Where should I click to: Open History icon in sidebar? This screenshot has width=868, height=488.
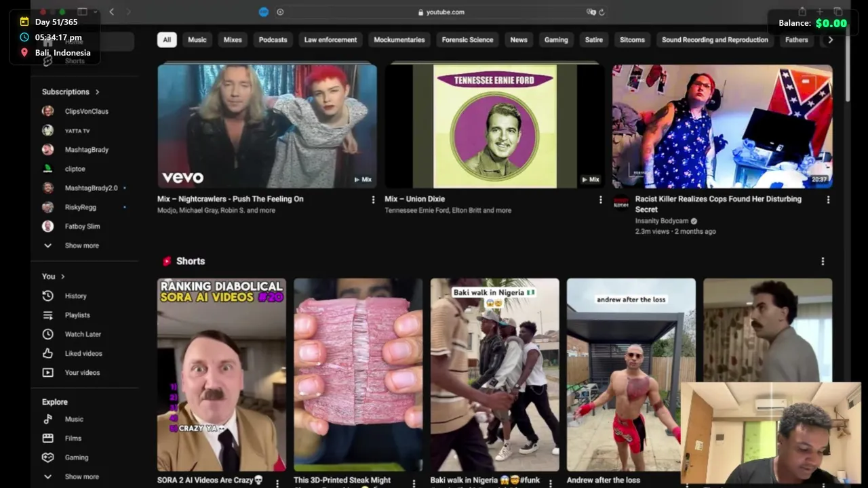click(47, 296)
